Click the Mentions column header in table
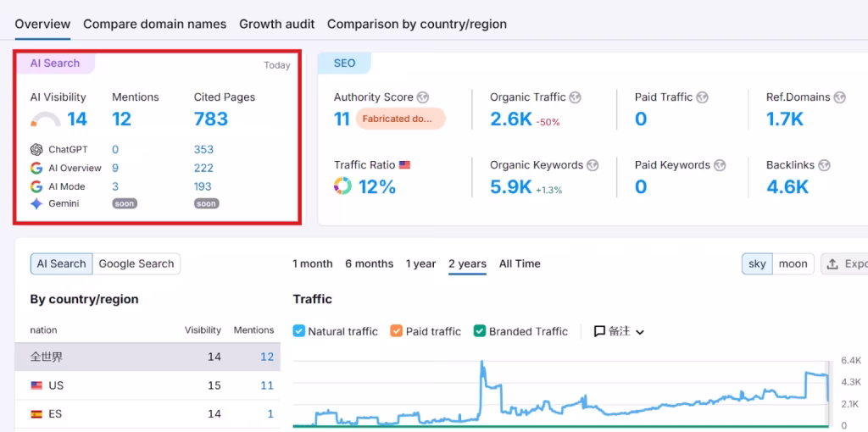The width and height of the screenshot is (868, 432). (253, 330)
